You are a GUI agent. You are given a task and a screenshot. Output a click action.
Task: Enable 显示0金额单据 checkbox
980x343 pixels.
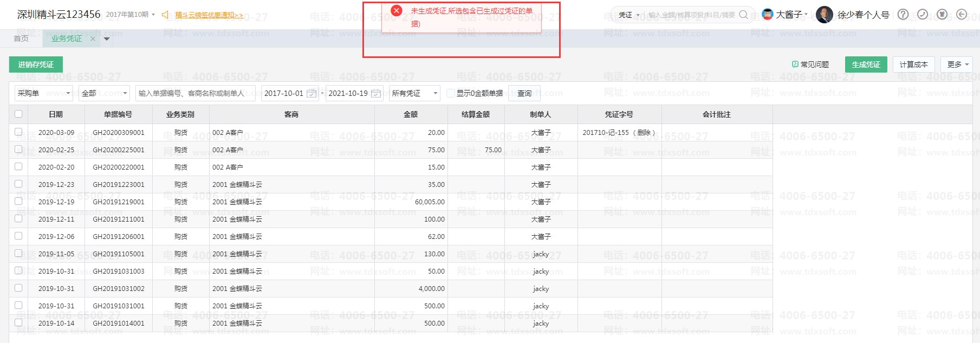[x=450, y=93]
